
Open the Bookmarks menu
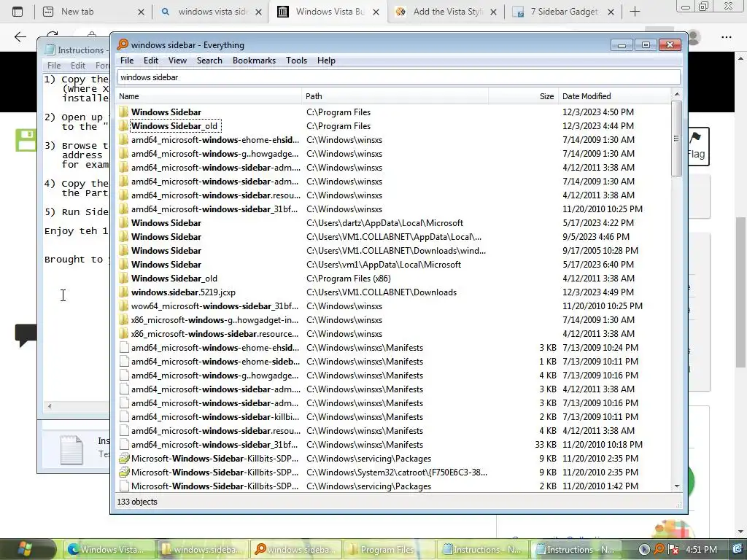pyautogui.click(x=254, y=61)
